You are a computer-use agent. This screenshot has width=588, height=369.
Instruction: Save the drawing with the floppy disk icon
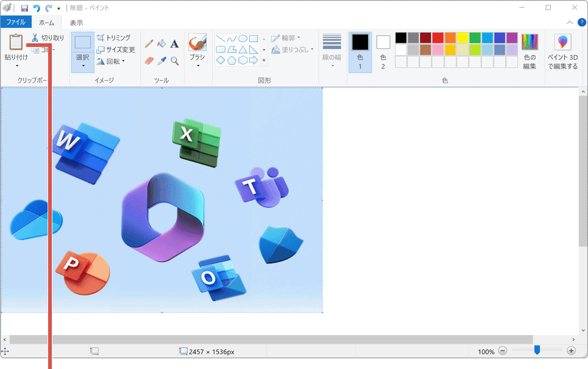point(25,8)
